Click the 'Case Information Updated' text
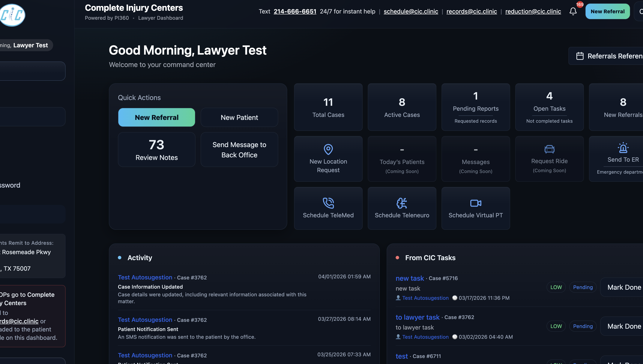643x364 pixels. [x=150, y=286]
